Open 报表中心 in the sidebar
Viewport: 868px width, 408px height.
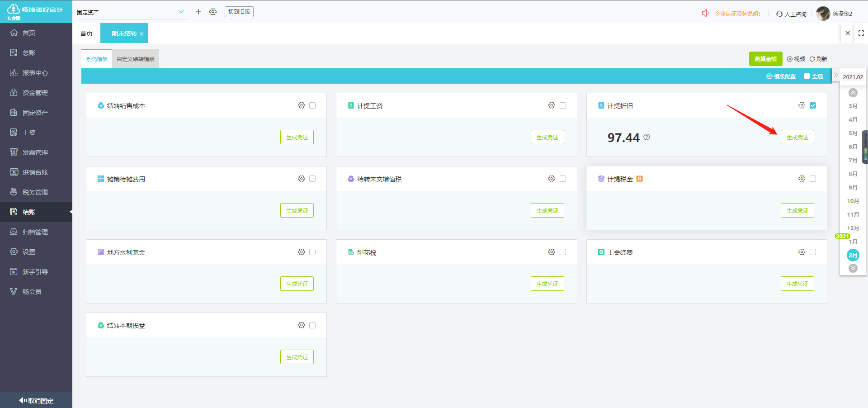coord(35,73)
